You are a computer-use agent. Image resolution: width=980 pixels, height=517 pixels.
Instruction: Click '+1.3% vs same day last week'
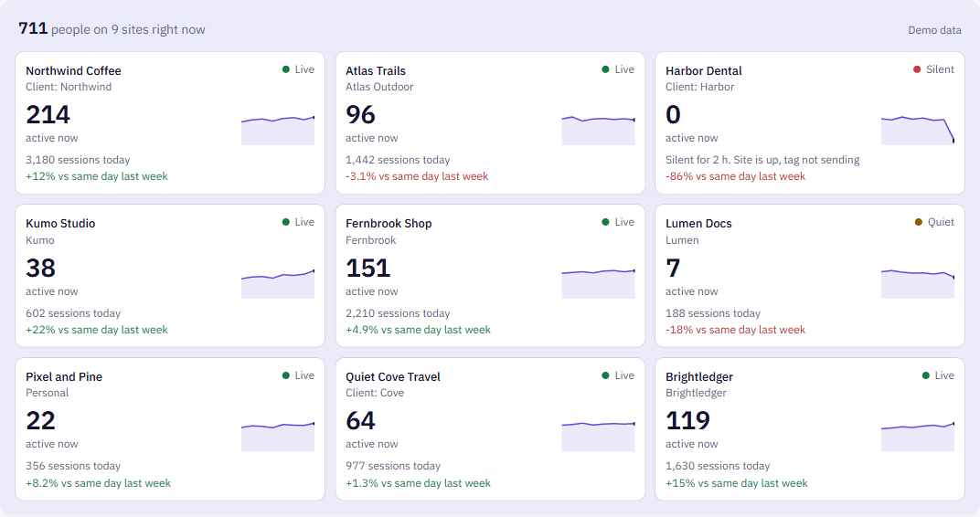pos(418,483)
